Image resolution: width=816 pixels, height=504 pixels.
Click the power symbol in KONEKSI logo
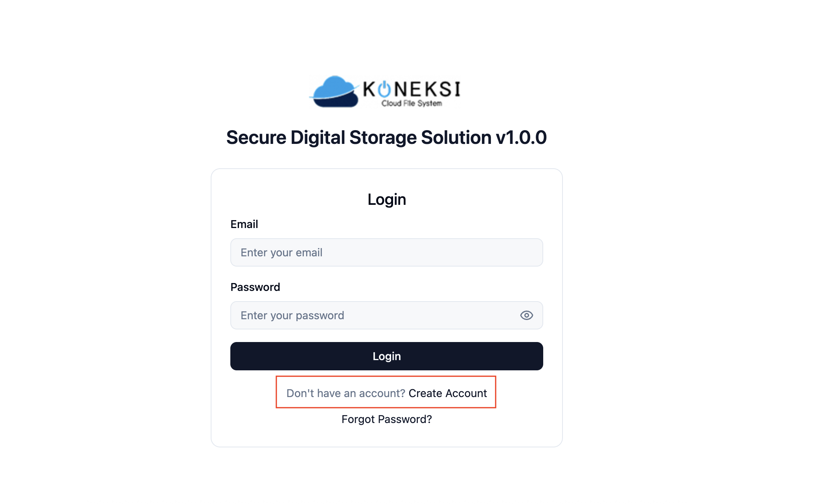coord(384,89)
